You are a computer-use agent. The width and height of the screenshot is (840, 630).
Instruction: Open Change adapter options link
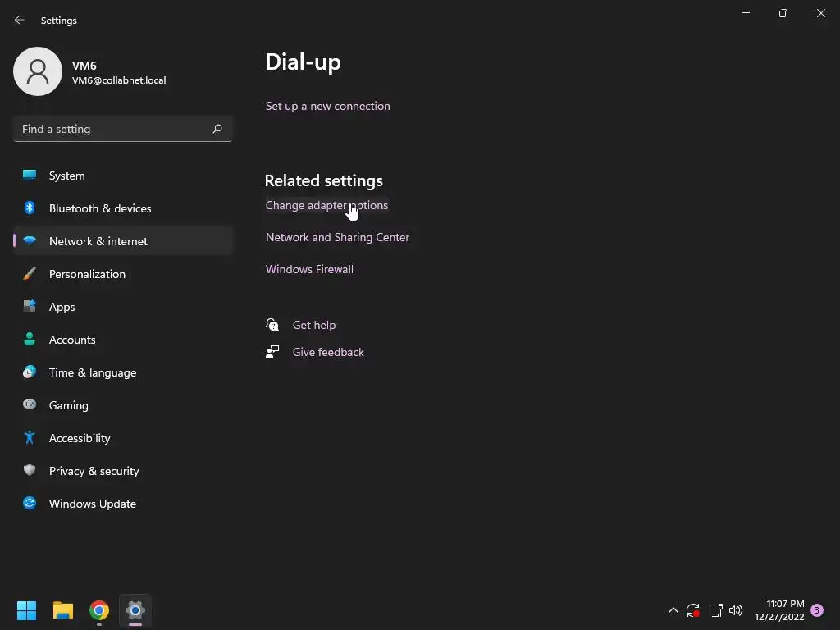point(326,205)
